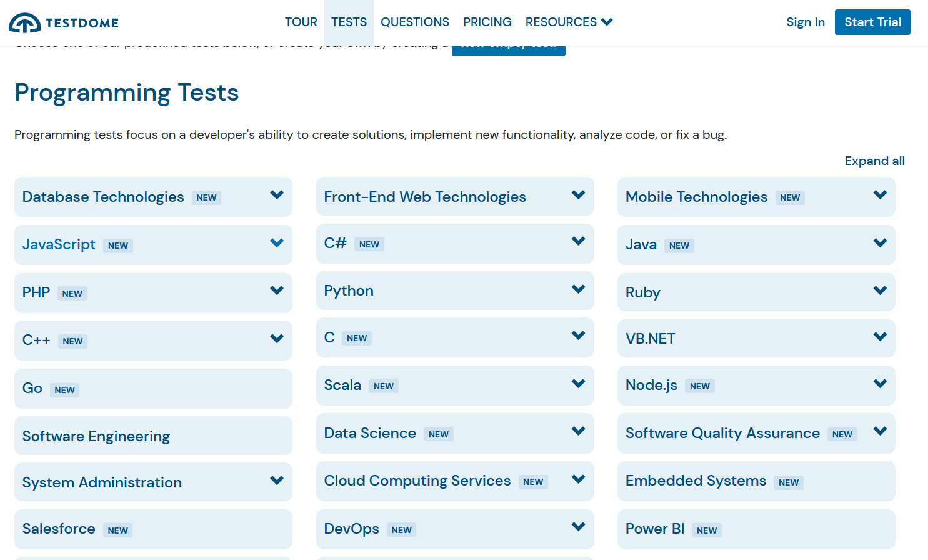Expand the Scala chevron

(579, 384)
